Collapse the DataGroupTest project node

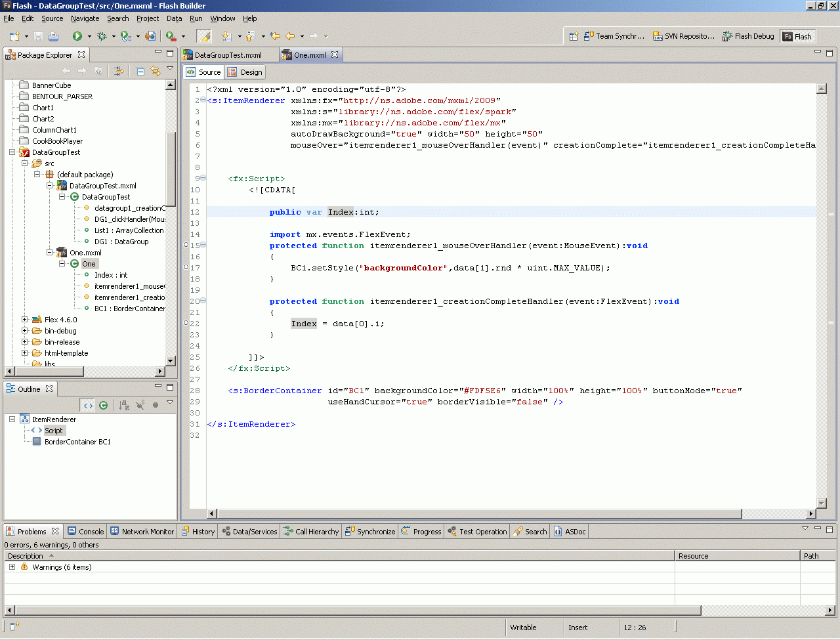pyautogui.click(x=12, y=152)
